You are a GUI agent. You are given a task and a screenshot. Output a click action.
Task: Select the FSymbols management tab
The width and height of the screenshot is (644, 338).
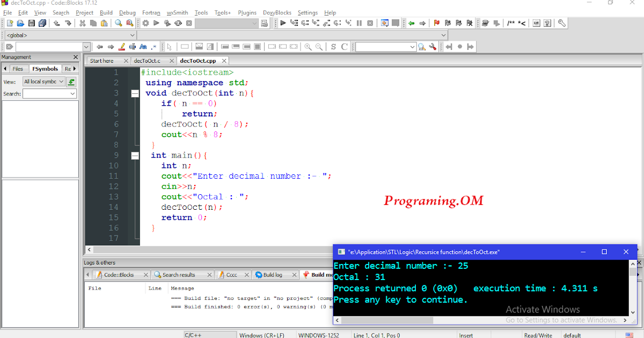[45, 69]
